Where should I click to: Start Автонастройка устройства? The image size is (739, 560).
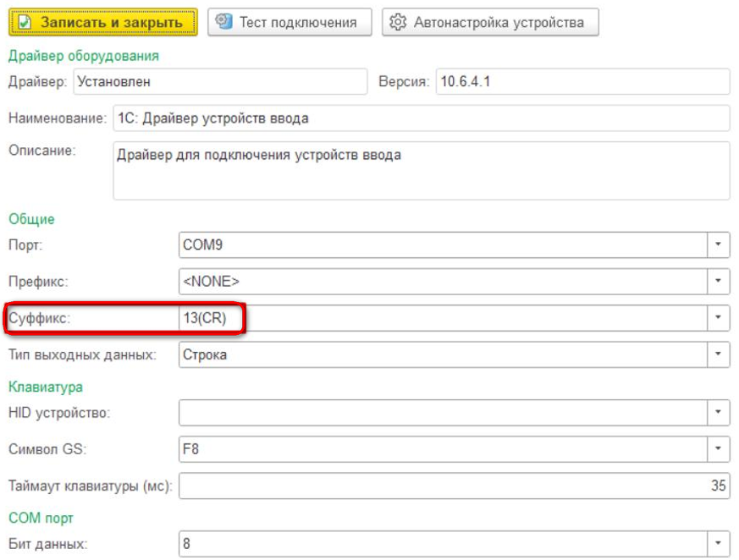pyautogui.click(x=490, y=22)
